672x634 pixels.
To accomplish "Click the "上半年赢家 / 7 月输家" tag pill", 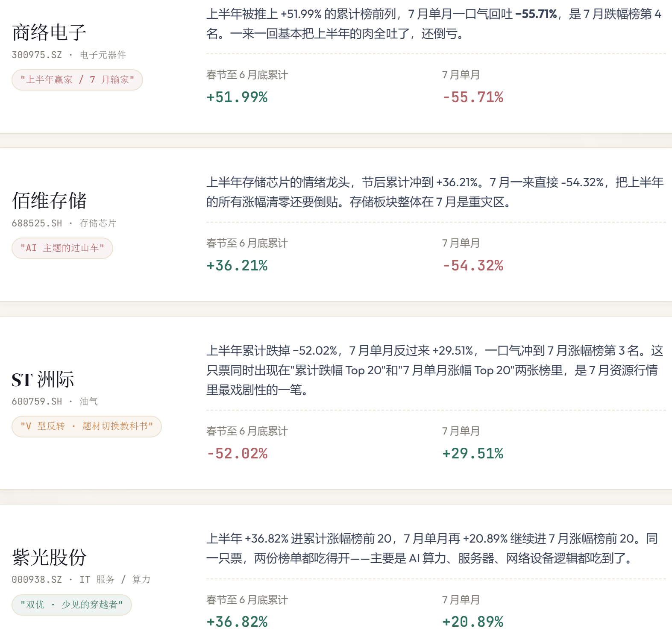I will pyautogui.click(x=77, y=80).
